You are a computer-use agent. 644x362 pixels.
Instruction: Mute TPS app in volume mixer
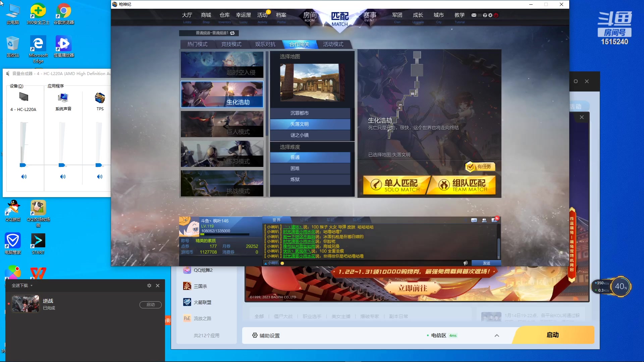[x=100, y=177]
